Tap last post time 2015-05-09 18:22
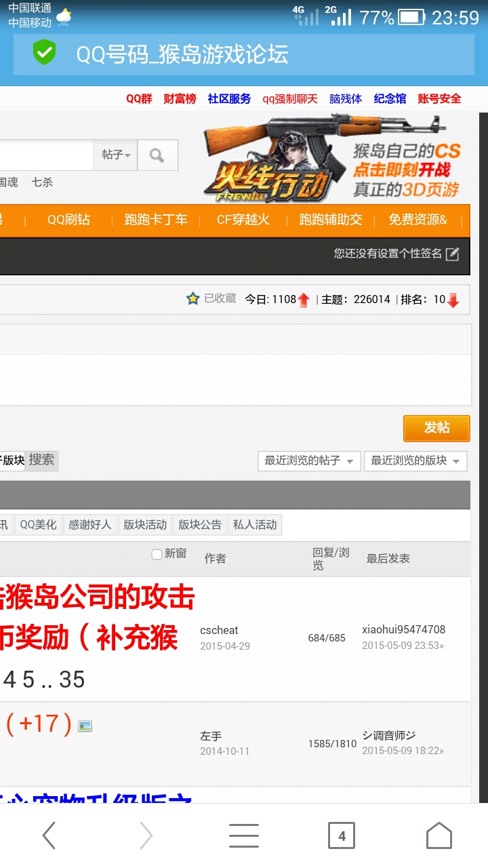This screenshot has height=868, width=488. point(403,751)
